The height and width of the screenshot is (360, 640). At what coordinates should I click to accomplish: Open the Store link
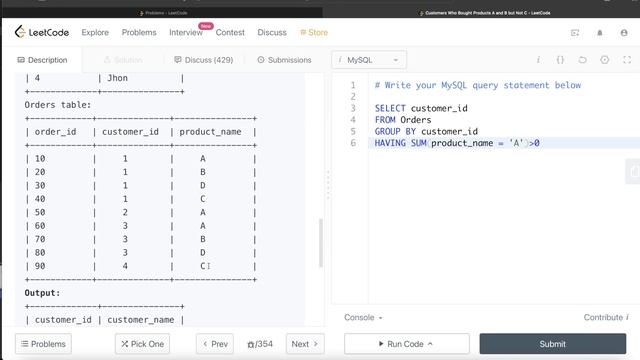[314, 32]
